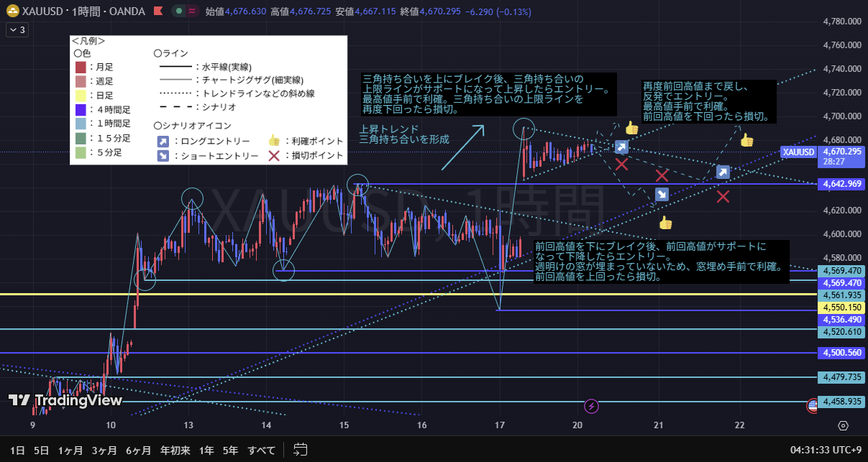
Task: Select the 3ヶ月 time range
Action: [x=104, y=451]
